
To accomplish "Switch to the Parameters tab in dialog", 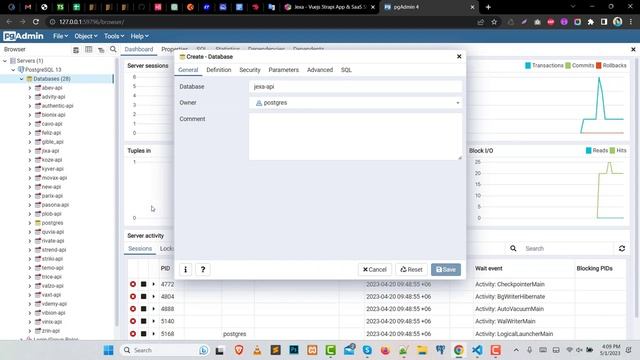I will tap(284, 70).
